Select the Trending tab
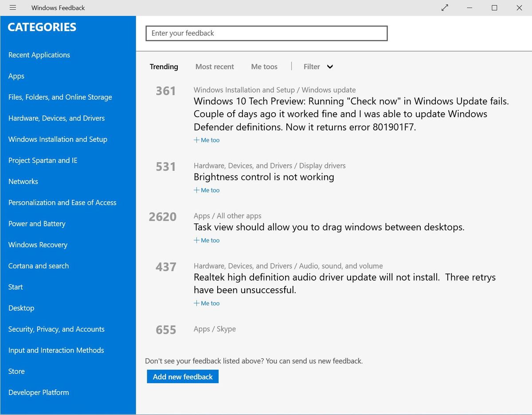This screenshot has width=532, height=415. tap(164, 67)
